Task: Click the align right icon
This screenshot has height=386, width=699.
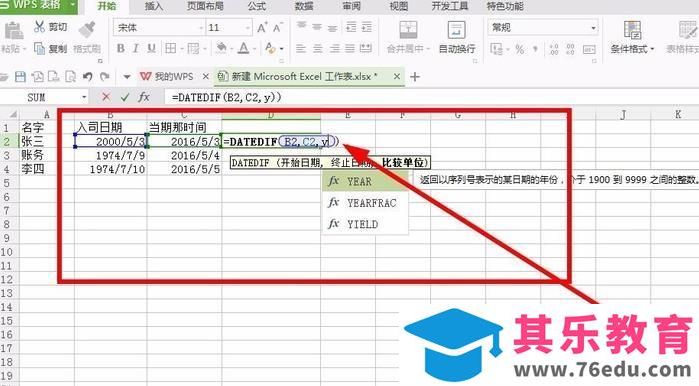Action: [334, 48]
